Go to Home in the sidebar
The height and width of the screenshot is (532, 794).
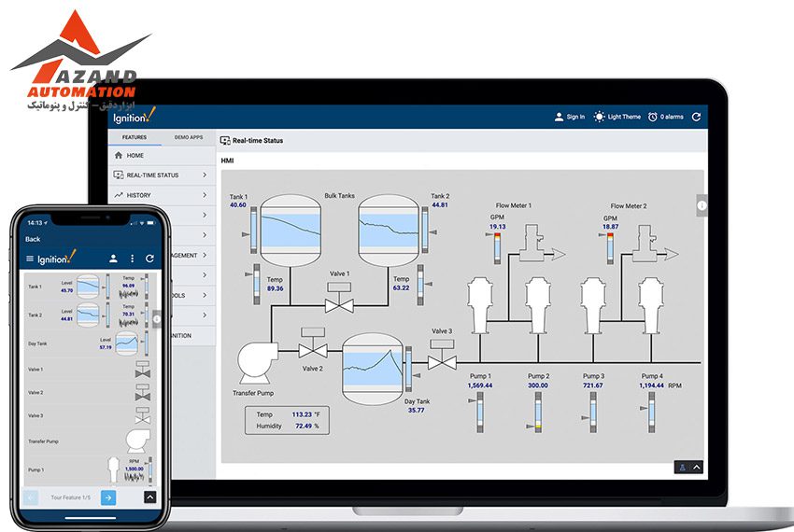click(x=135, y=155)
